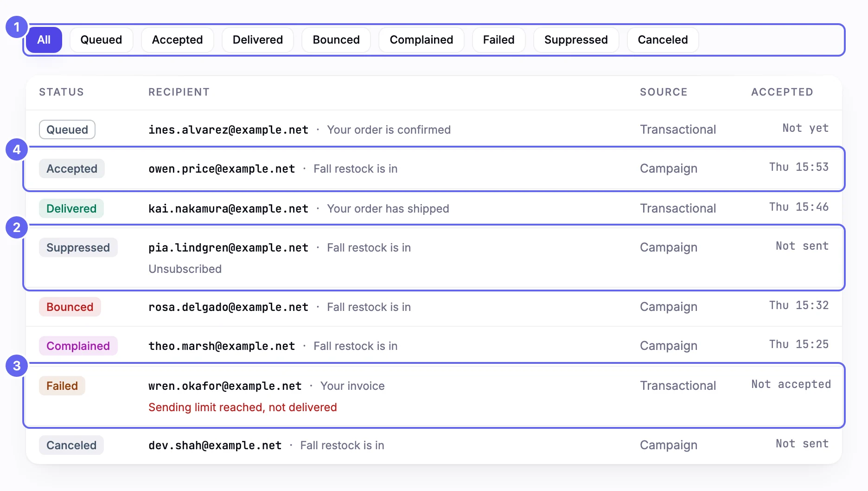Image resolution: width=868 pixels, height=491 pixels.
Task: Open owen.price@example.net recipient
Action: [222, 168]
